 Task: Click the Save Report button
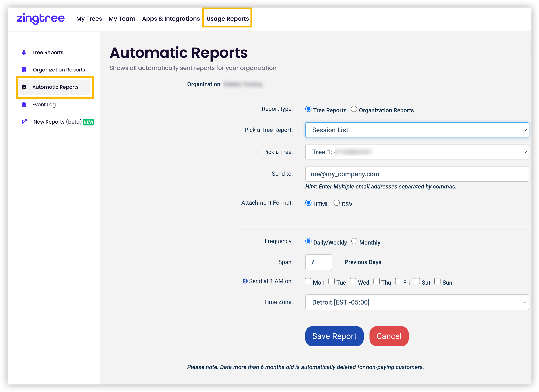[334, 336]
